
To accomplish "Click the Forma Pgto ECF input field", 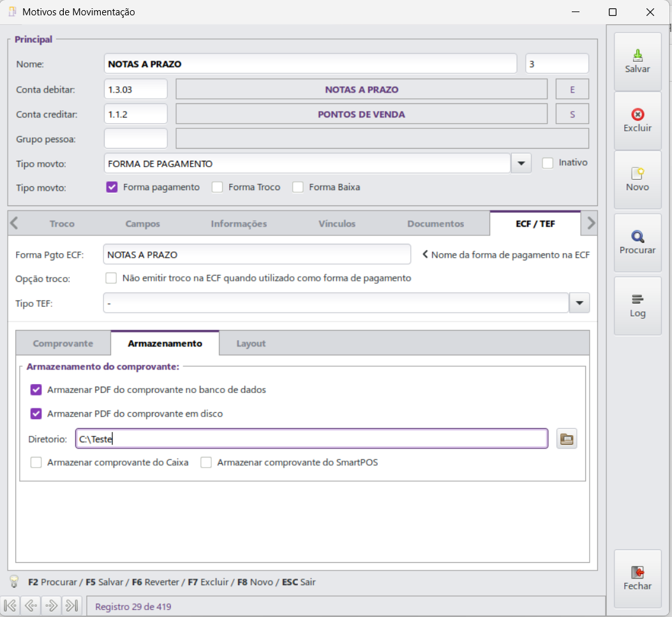I will [x=257, y=255].
